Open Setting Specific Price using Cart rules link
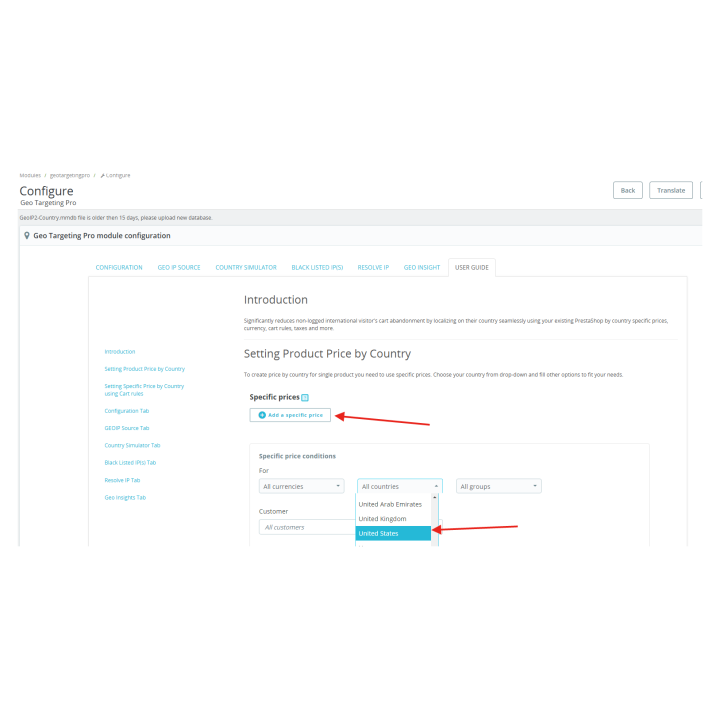Viewport: 720px width, 720px height. point(144,390)
